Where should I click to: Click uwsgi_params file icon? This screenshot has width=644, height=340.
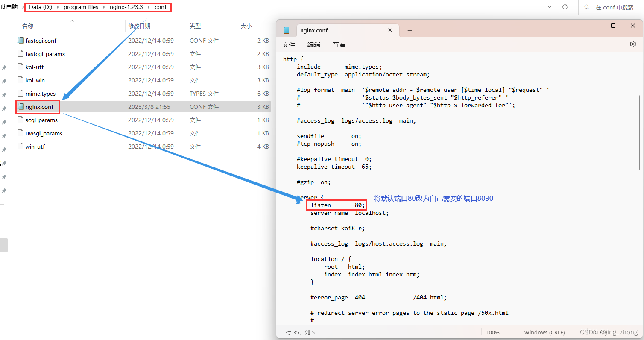(x=20, y=133)
